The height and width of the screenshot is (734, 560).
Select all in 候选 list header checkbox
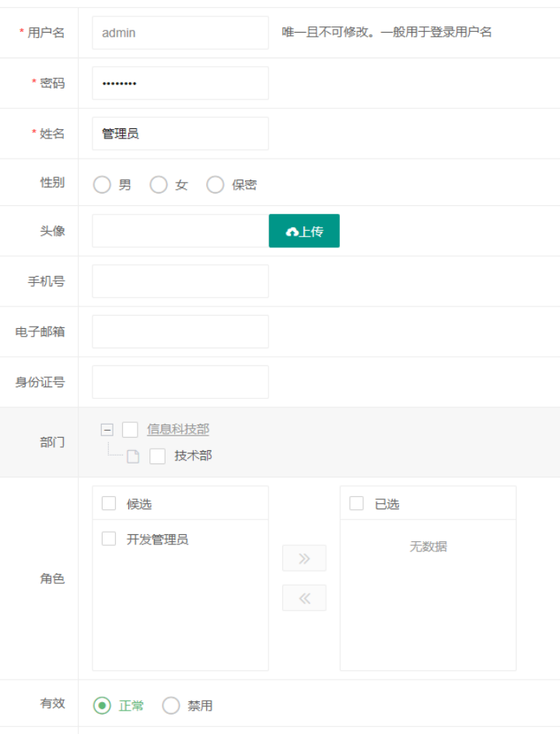[x=109, y=504]
